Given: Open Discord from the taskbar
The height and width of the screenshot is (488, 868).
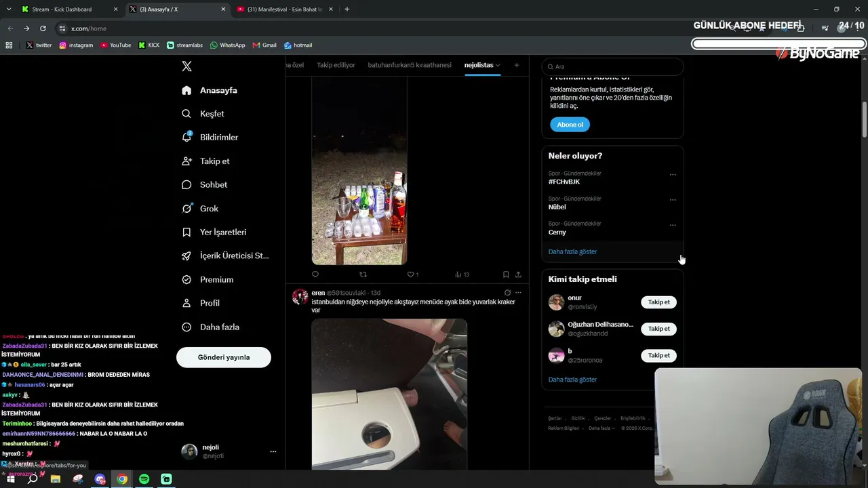Looking at the screenshot, I should tap(100, 479).
